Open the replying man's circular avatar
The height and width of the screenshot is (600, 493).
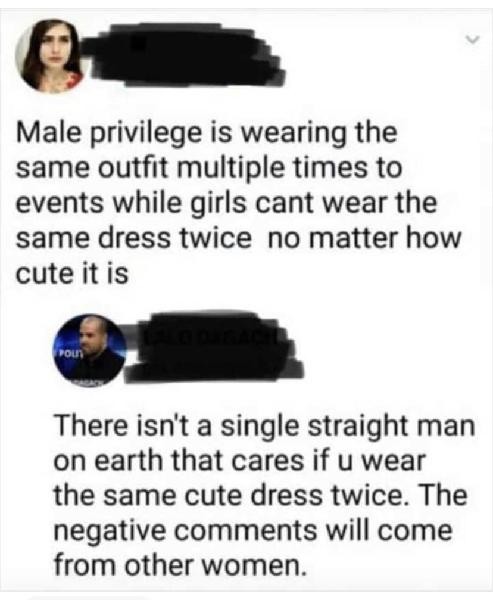(90, 351)
